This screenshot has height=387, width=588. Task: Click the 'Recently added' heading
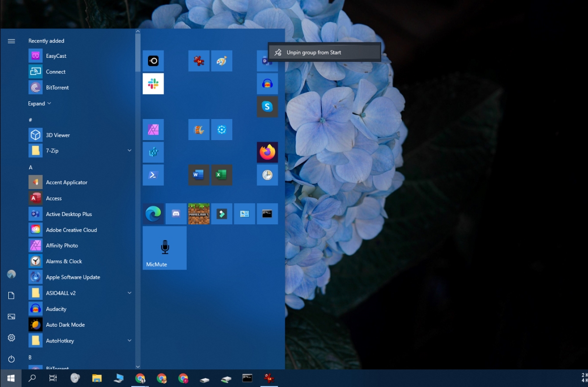click(x=47, y=41)
